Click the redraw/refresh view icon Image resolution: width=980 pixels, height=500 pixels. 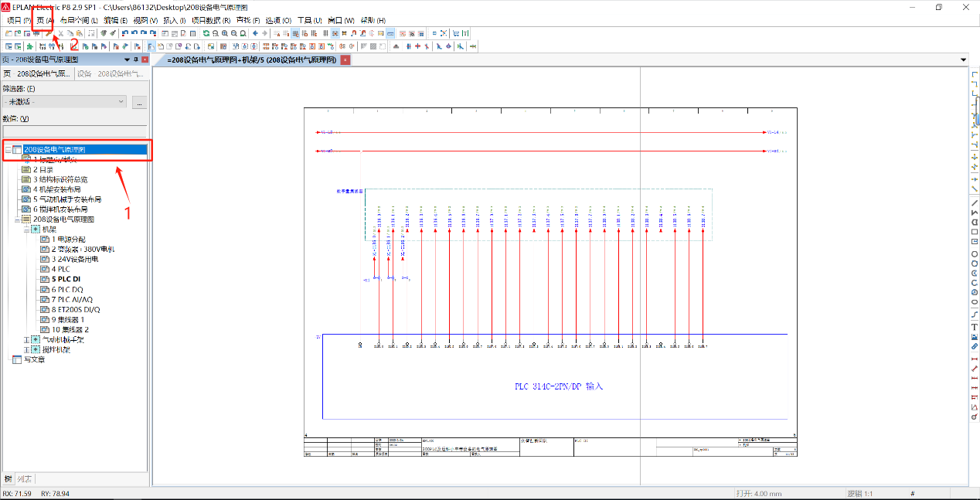click(x=206, y=34)
